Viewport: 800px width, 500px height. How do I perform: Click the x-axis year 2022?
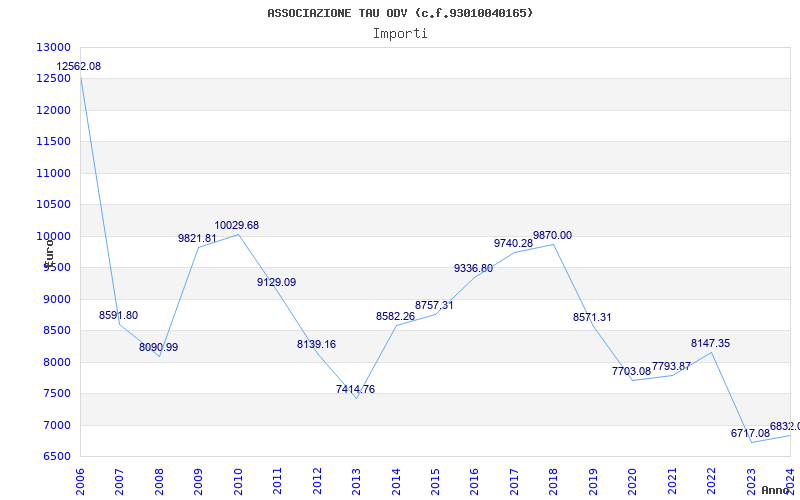click(x=712, y=481)
